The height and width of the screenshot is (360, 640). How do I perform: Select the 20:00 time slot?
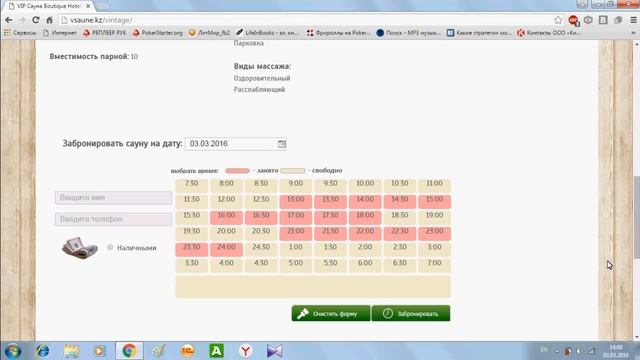tap(226, 233)
